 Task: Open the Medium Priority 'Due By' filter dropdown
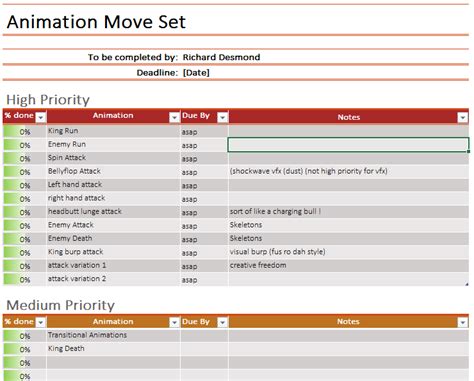[222, 322]
